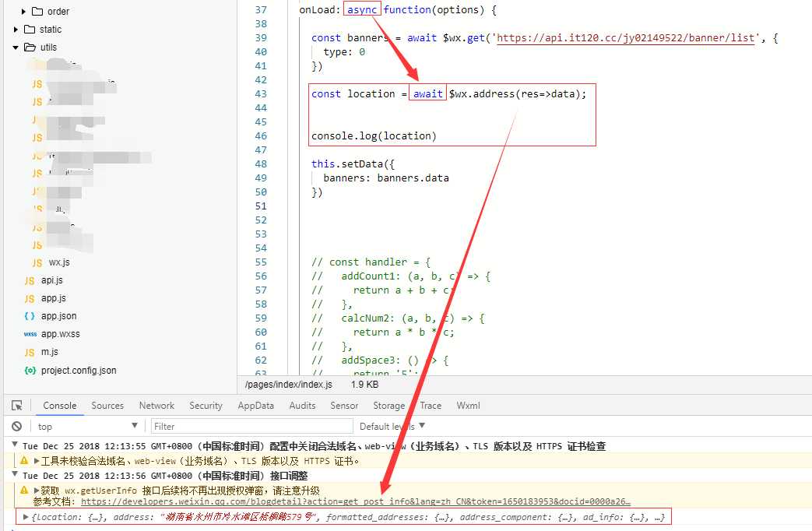The image size is (812, 531).
Task: Expand the order folder arrow
Action: (23, 12)
